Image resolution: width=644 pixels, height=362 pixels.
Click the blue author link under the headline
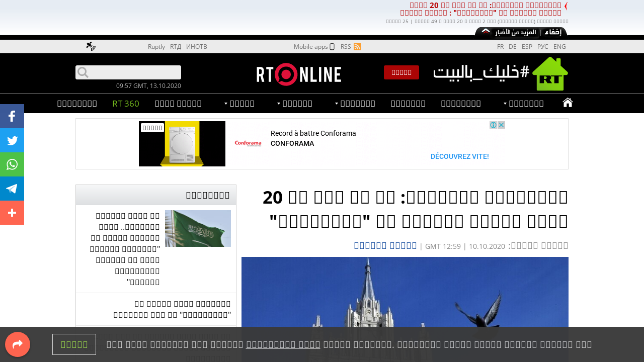click(x=385, y=245)
